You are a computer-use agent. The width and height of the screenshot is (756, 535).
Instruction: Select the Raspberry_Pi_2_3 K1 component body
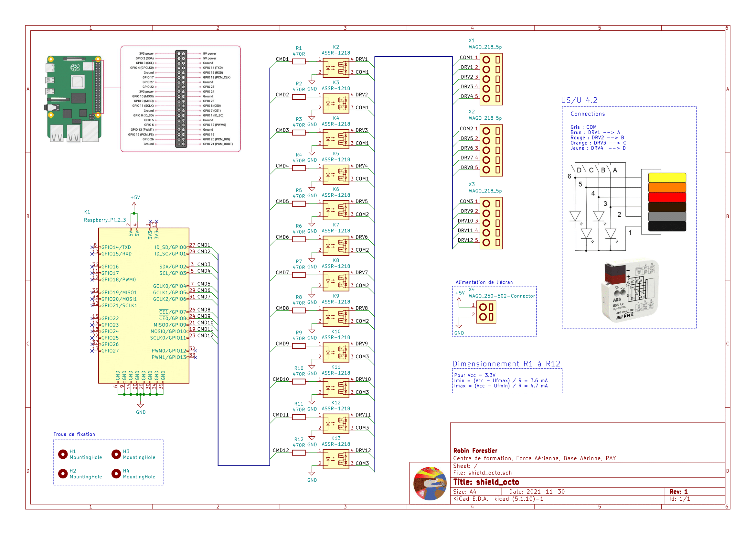144,305
